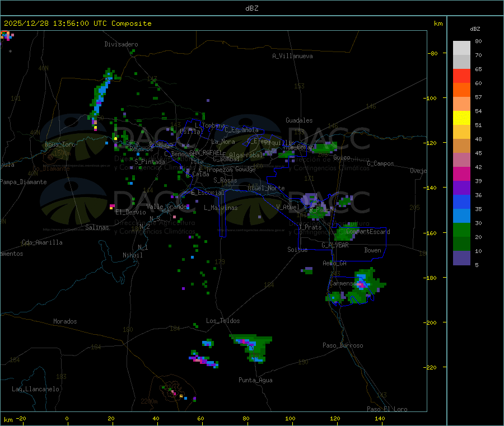Click the '-220' km axis label
504x426 pixels.
coord(431,368)
